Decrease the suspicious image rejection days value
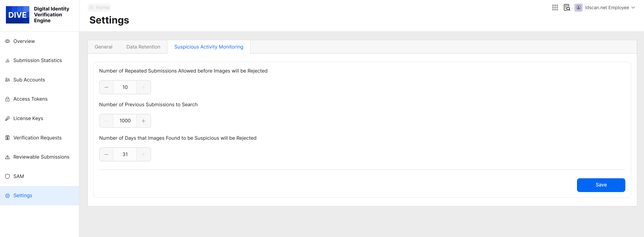Screen dimensions: 644x237 coord(106,155)
